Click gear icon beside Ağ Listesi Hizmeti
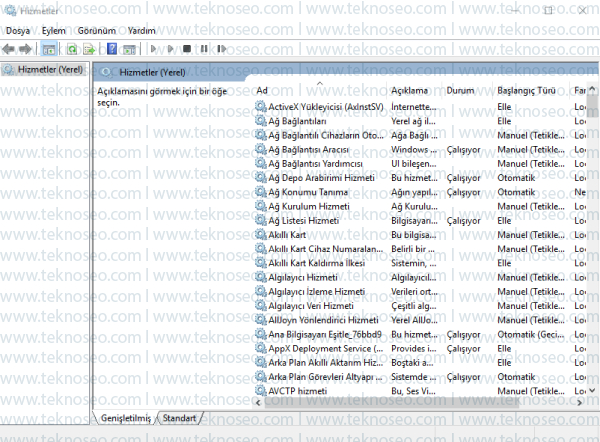The image size is (600, 442). coord(261,220)
